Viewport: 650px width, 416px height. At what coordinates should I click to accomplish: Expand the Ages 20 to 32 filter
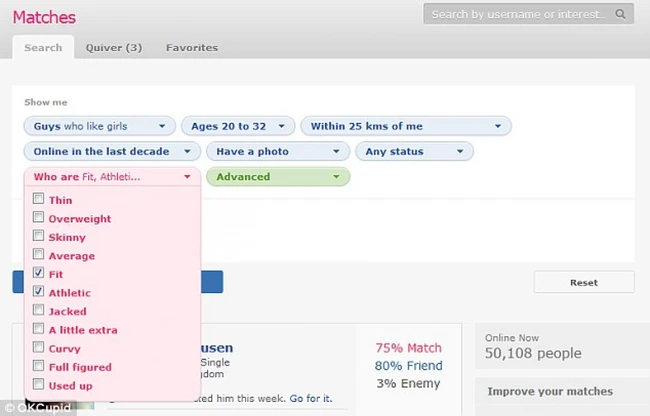point(237,126)
